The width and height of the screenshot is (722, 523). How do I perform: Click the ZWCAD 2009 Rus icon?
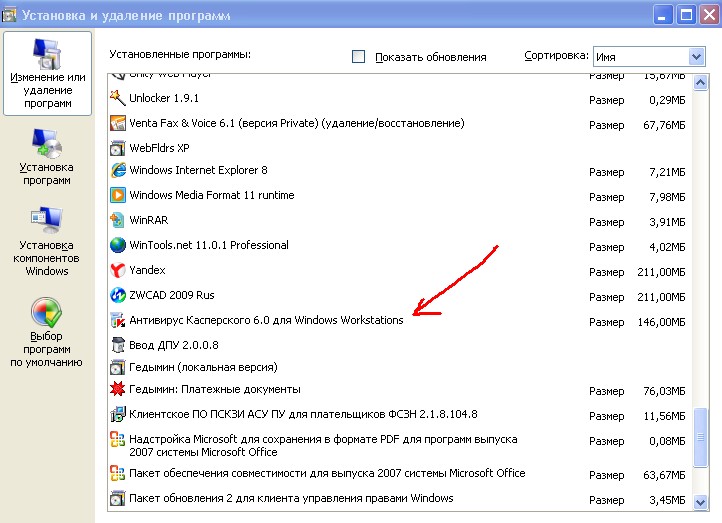tap(118, 296)
